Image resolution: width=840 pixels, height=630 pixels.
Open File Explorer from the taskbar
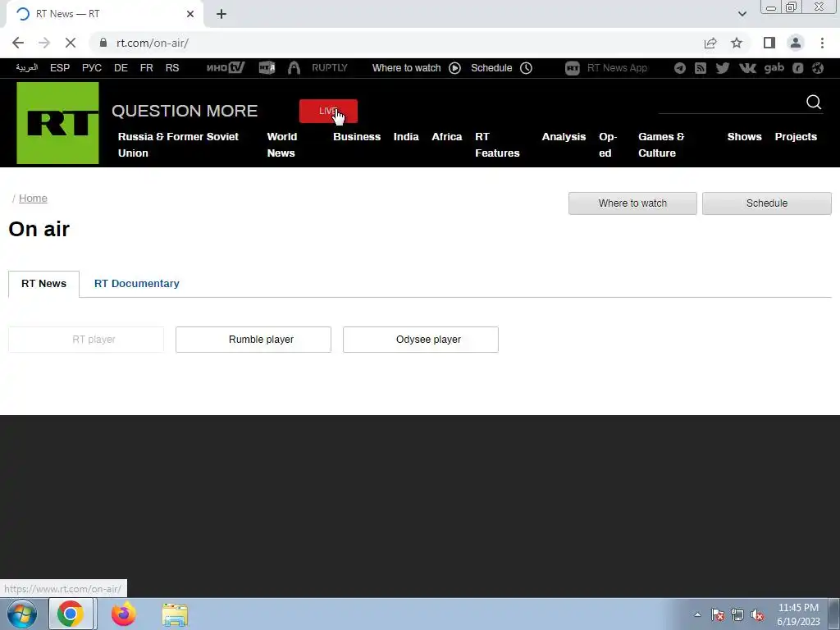pyautogui.click(x=175, y=614)
